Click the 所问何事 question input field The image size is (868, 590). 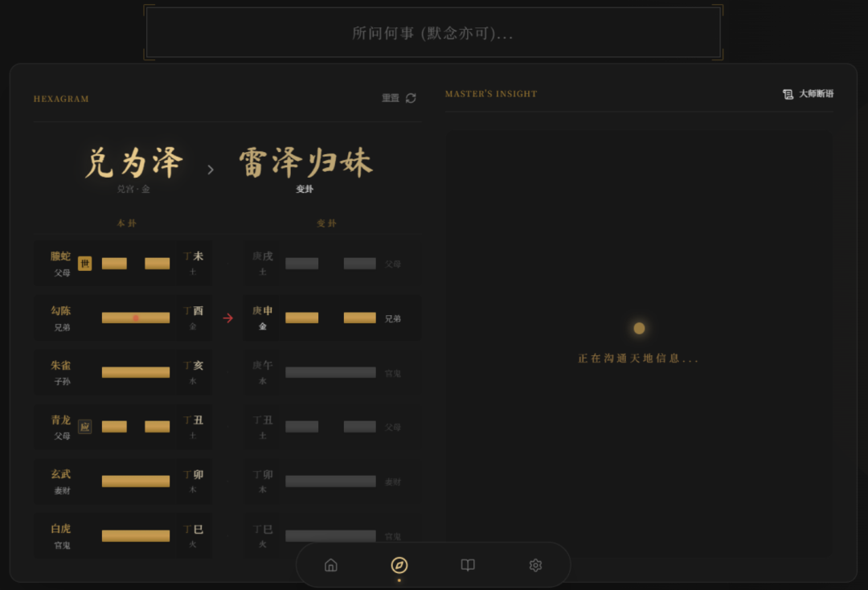[433, 33]
